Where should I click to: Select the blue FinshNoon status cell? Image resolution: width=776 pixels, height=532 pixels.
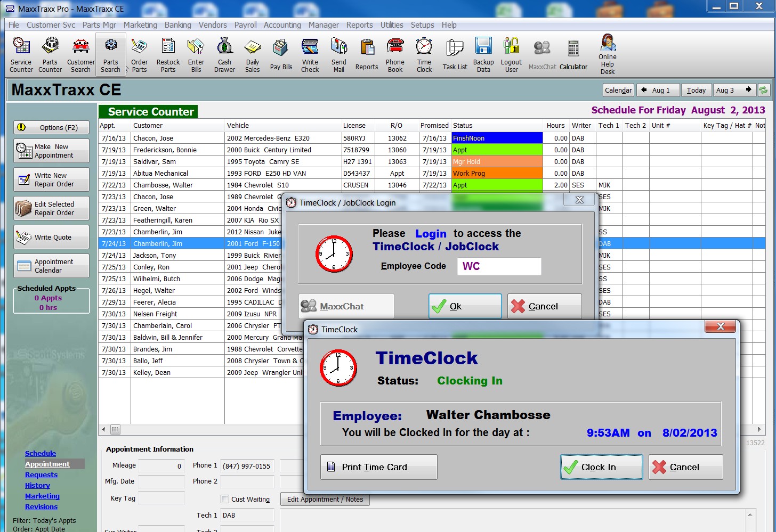(x=497, y=138)
